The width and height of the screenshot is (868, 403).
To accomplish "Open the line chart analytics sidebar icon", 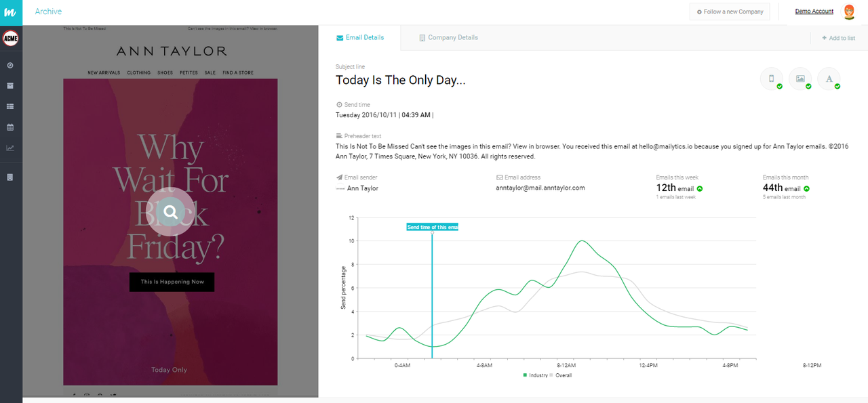I will 10,148.
